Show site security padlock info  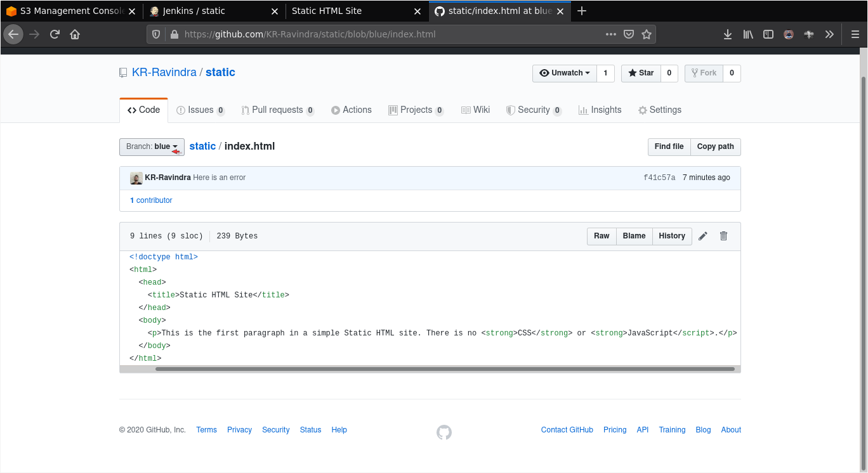pyautogui.click(x=174, y=34)
